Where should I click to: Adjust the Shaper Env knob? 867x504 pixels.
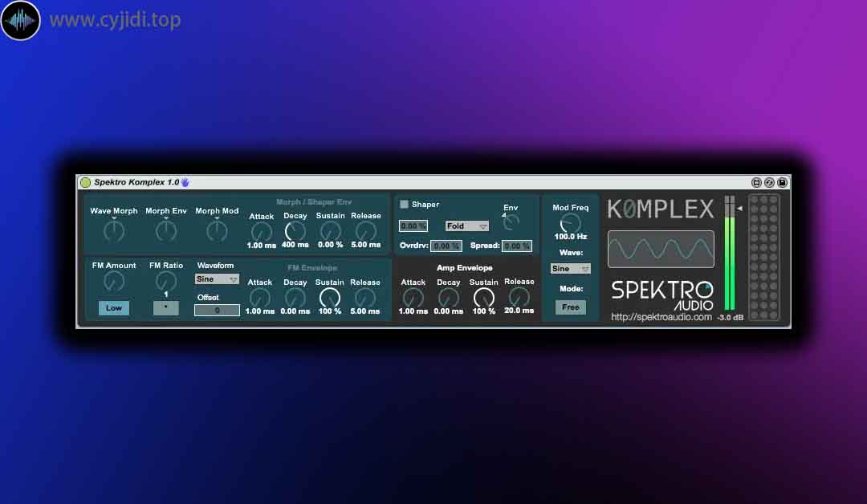511,222
